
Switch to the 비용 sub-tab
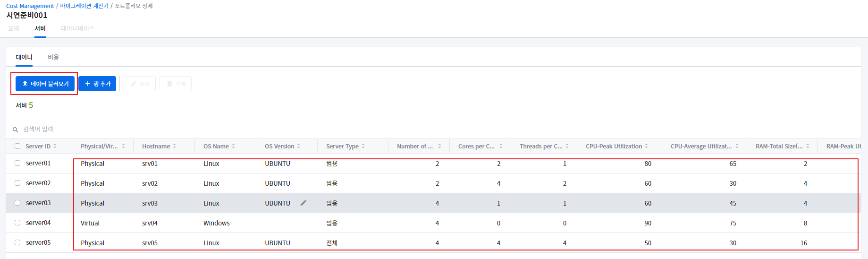(x=53, y=57)
